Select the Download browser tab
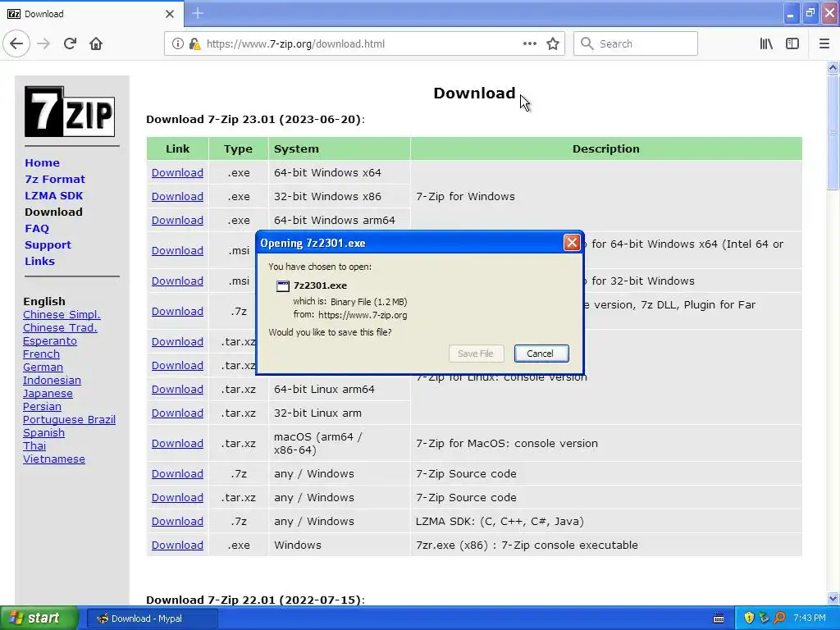The width and height of the screenshot is (840, 630). 91,14
